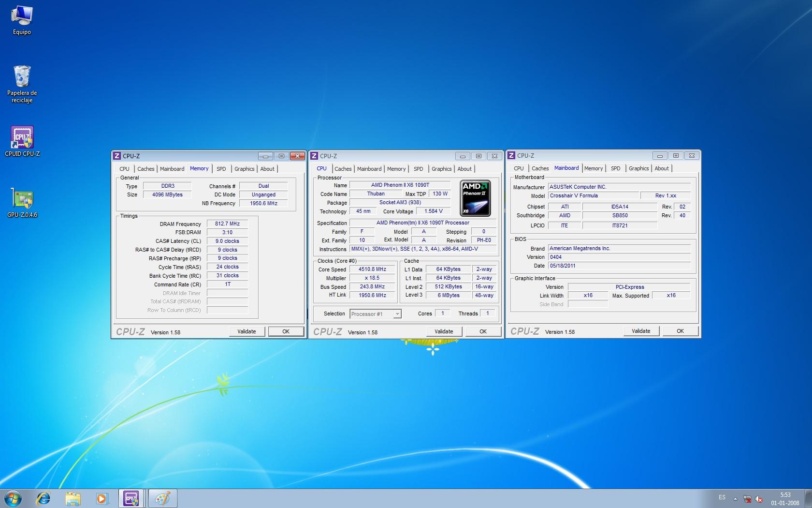Open the Graphics tab in the CPU window
This screenshot has width=812, height=508.
coord(441,169)
